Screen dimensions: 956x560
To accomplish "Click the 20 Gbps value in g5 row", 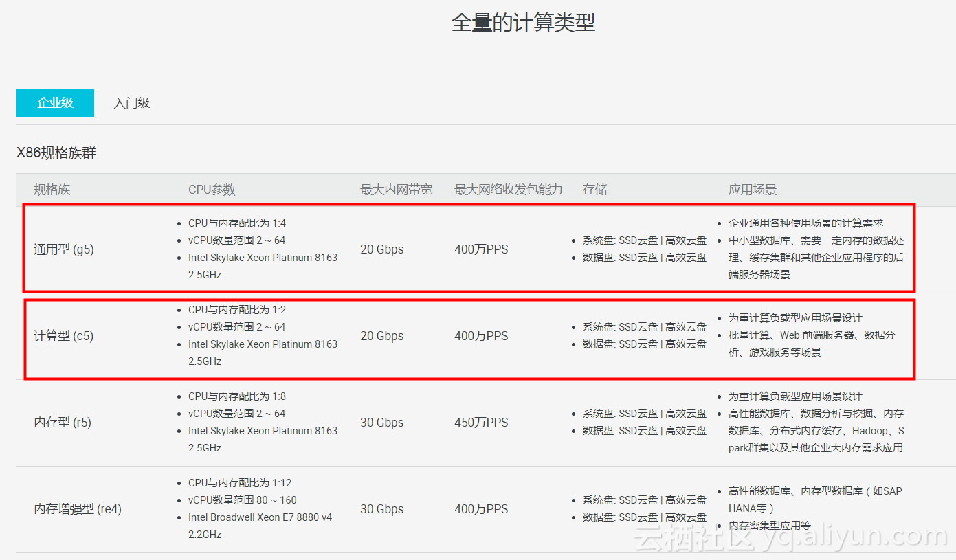I will [x=382, y=249].
